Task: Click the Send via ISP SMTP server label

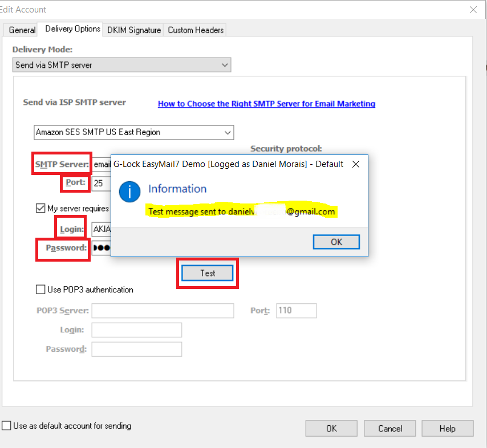Action: [x=75, y=102]
